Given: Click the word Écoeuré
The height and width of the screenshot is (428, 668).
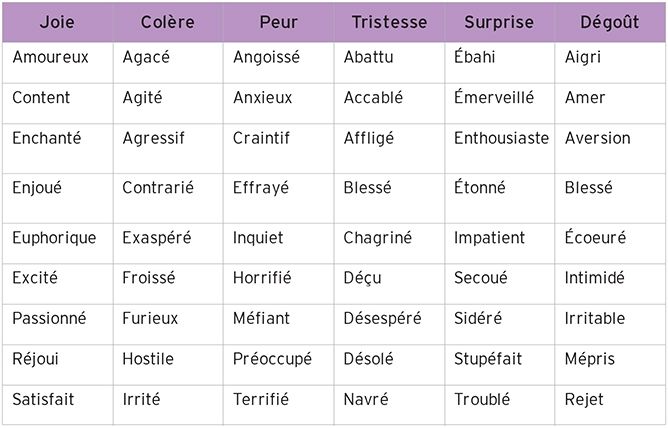Looking at the screenshot, I should pos(594,238).
